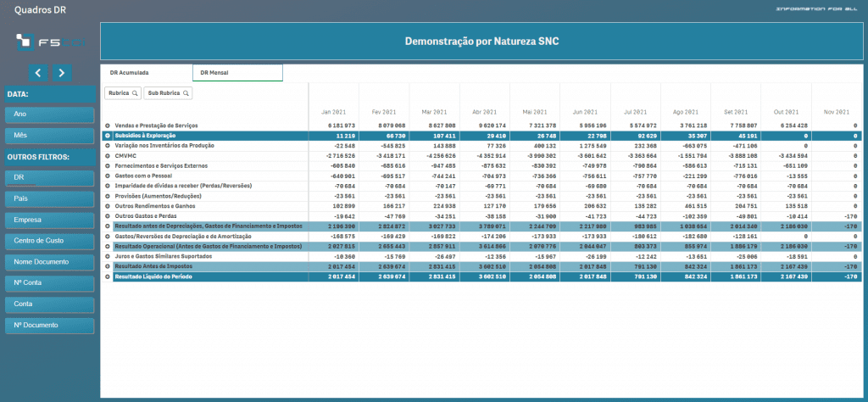The height and width of the screenshot is (402, 868).
Task: Click the Jul 2021 column header
Action: click(636, 112)
